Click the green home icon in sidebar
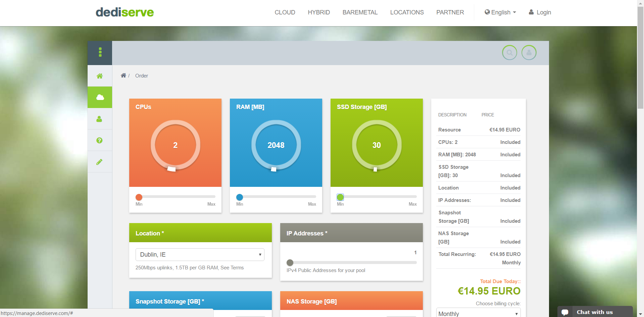Screen dimensions: 644x317 click(100, 76)
